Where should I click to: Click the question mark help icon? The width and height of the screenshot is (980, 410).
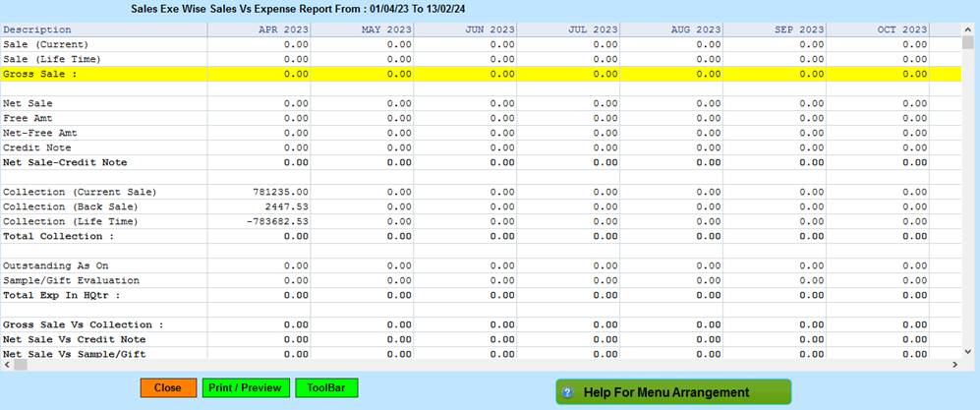[x=567, y=392]
